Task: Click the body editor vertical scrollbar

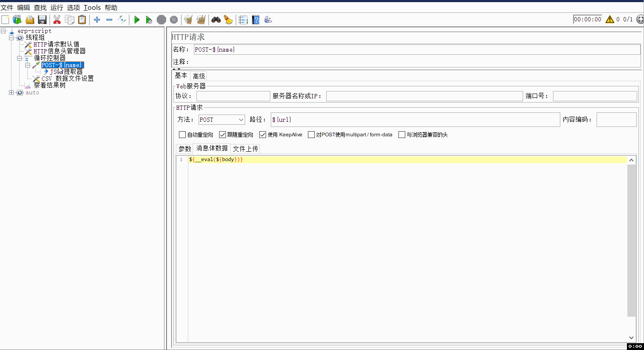Action: click(632, 241)
